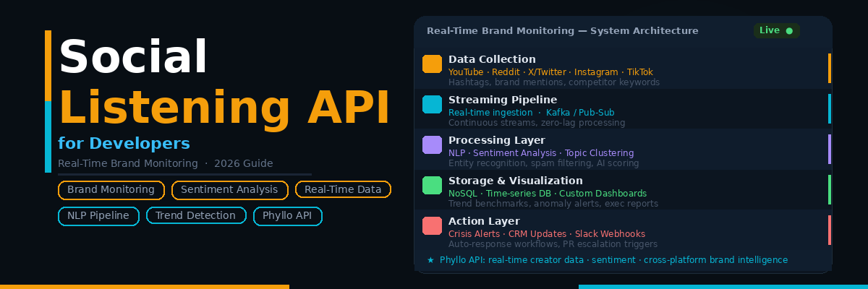Click the Processing Layer heading

pos(497,140)
